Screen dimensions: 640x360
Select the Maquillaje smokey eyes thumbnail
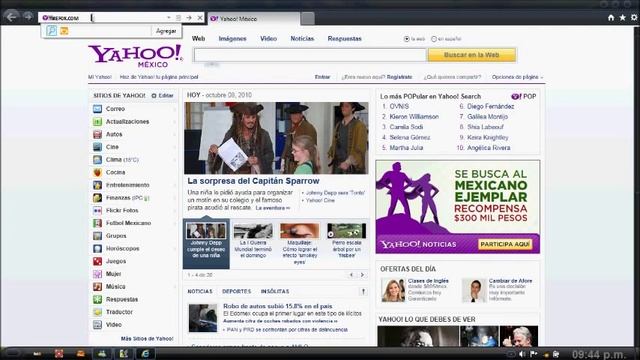coord(300,231)
